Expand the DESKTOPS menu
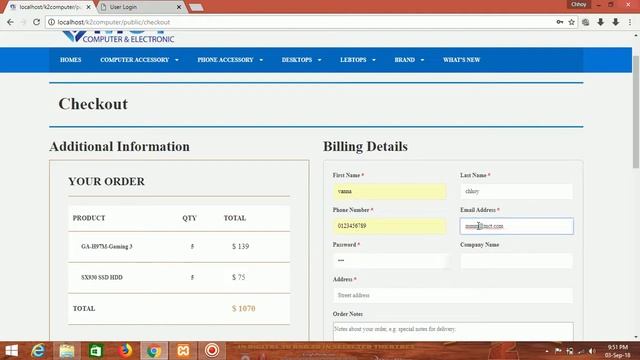Image resolution: width=640 pixels, height=360 pixels. (301, 60)
